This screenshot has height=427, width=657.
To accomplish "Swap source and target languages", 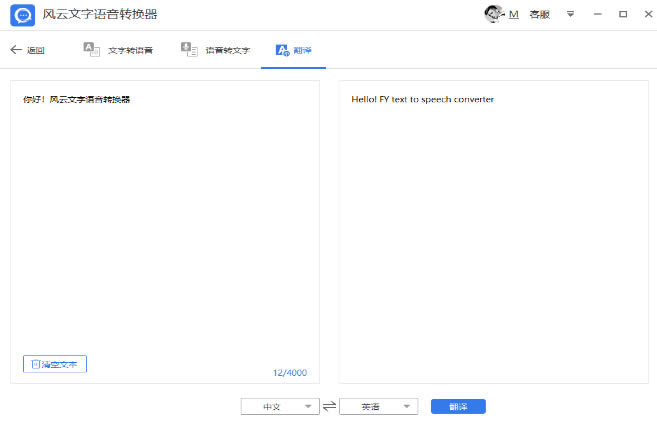I will (x=329, y=406).
